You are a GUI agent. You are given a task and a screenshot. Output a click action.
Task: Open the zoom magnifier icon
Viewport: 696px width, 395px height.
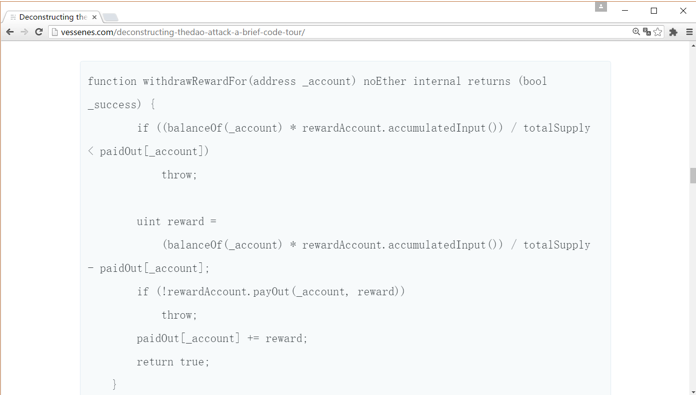click(x=636, y=32)
